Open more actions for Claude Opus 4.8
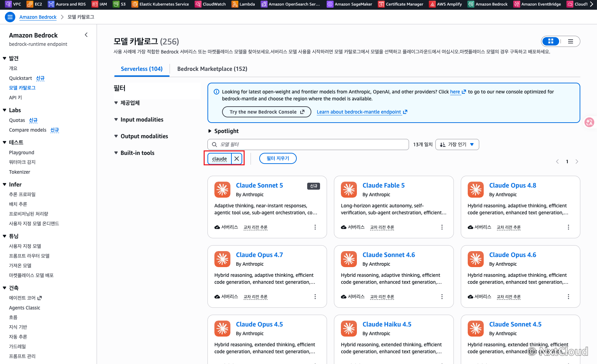 (x=569, y=227)
